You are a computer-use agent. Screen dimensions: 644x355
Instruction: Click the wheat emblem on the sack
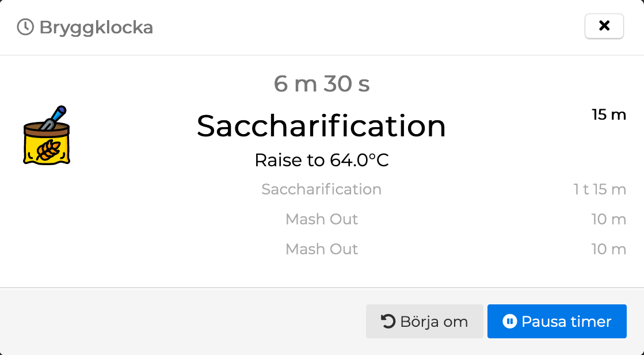click(x=46, y=150)
